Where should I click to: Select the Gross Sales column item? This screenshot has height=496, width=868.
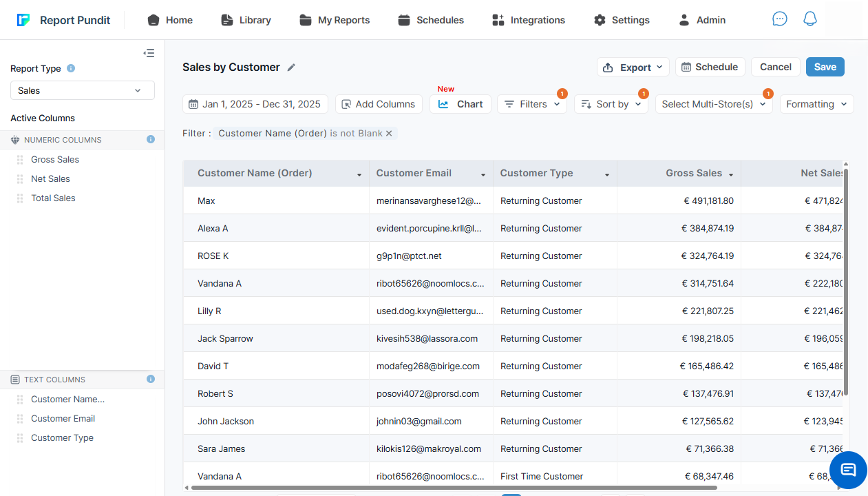click(55, 159)
